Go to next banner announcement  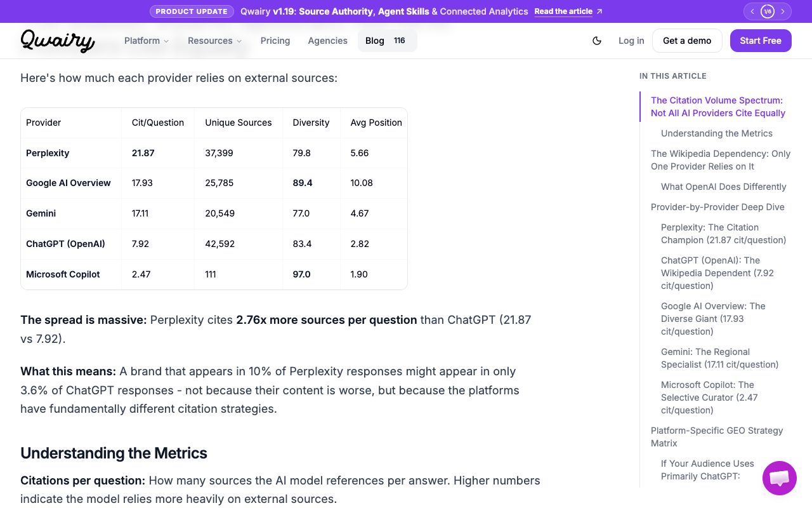783,11
